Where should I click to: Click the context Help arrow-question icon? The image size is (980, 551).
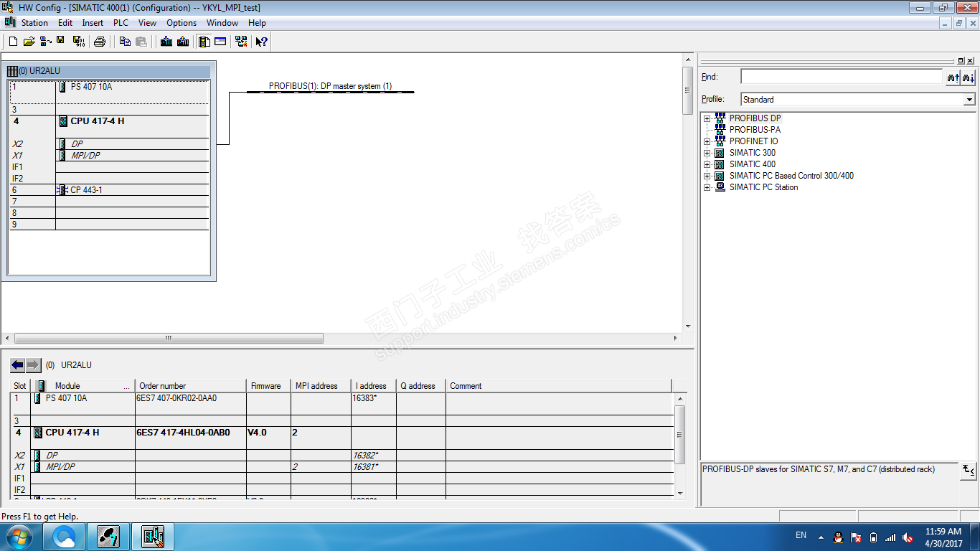pos(262,42)
